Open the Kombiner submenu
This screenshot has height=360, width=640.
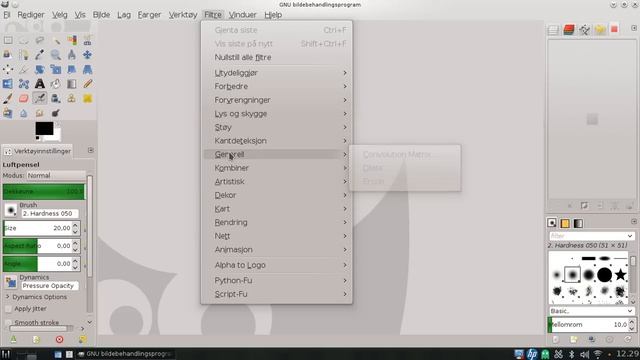coord(277,168)
